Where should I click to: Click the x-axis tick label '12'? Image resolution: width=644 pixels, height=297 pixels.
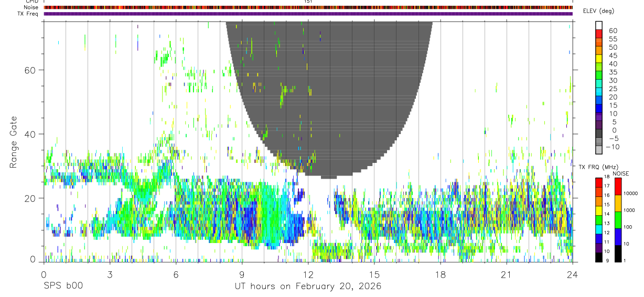[x=308, y=274]
